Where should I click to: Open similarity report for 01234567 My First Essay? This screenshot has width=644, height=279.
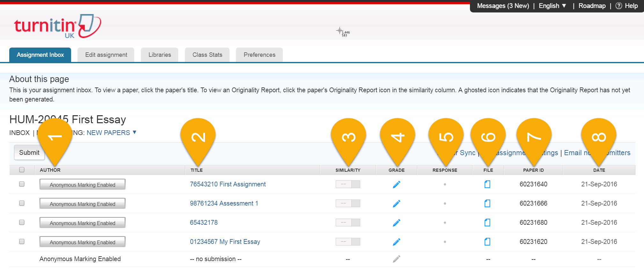(x=348, y=242)
